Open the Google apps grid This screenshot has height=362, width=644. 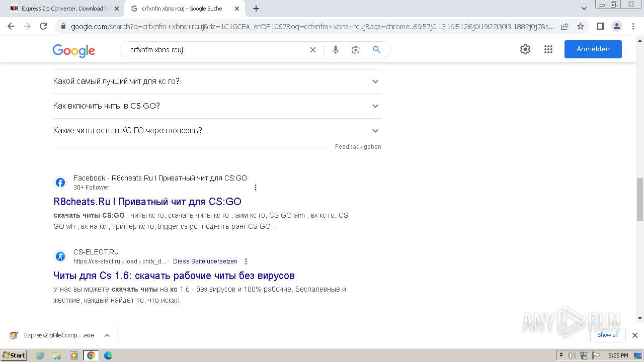(x=548, y=49)
